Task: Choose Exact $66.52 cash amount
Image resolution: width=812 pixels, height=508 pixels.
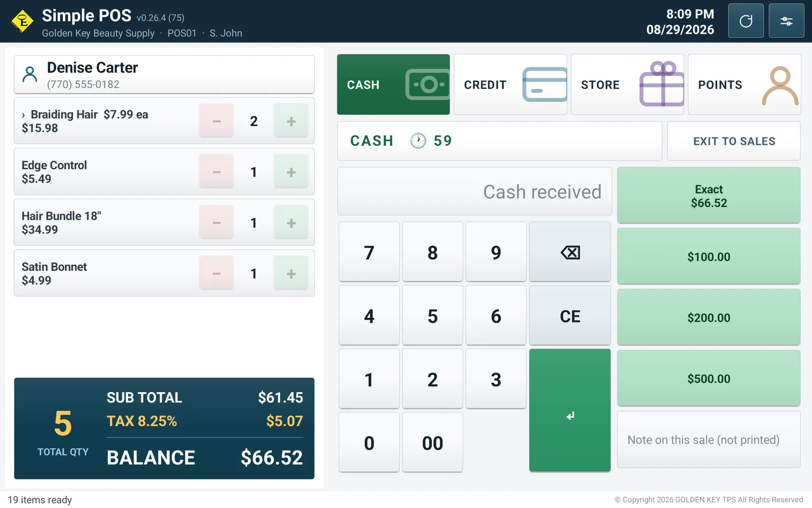Action: click(709, 196)
